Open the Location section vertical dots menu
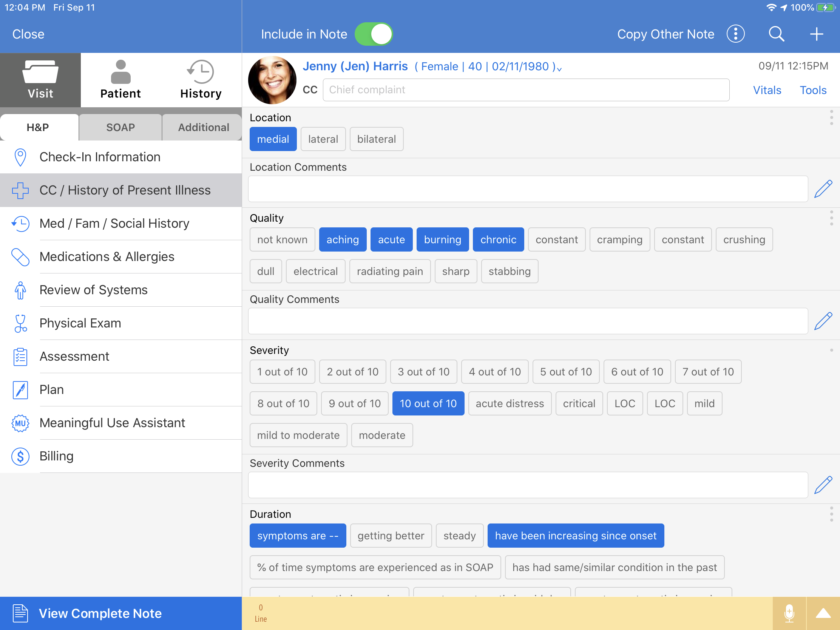Image resolution: width=840 pixels, height=630 pixels. point(831,117)
